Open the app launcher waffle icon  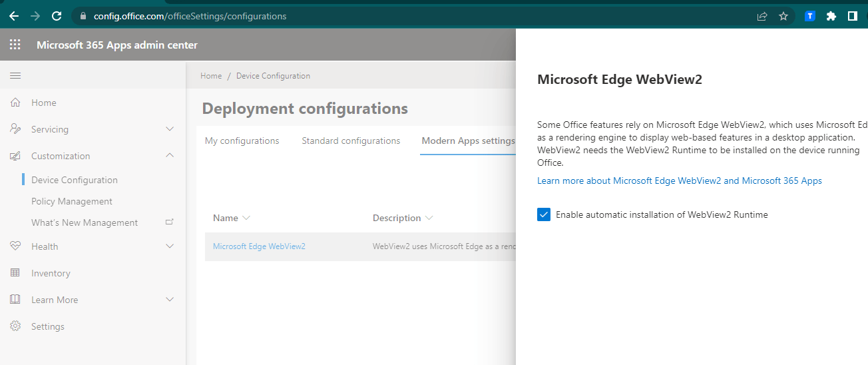pyautogui.click(x=15, y=45)
